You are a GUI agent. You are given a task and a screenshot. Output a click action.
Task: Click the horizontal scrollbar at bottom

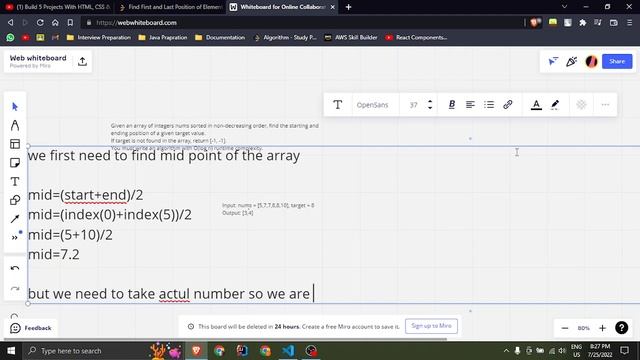tap(225, 339)
